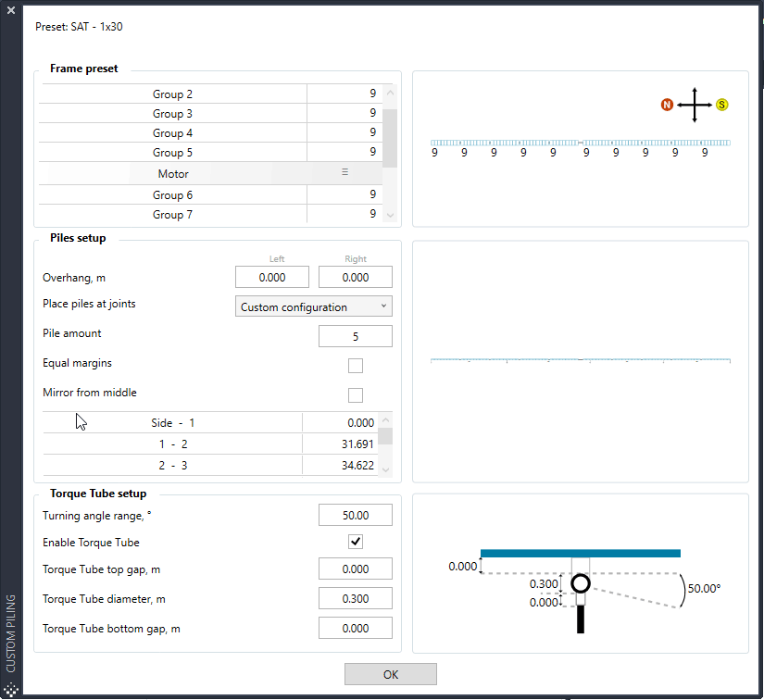Viewport: 764px width, 700px height.
Task: Click the Motor row hamburger drag handle
Action: 344,172
